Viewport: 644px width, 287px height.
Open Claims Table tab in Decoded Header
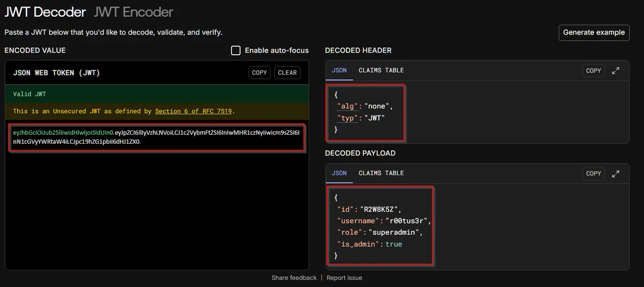point(381,70)
